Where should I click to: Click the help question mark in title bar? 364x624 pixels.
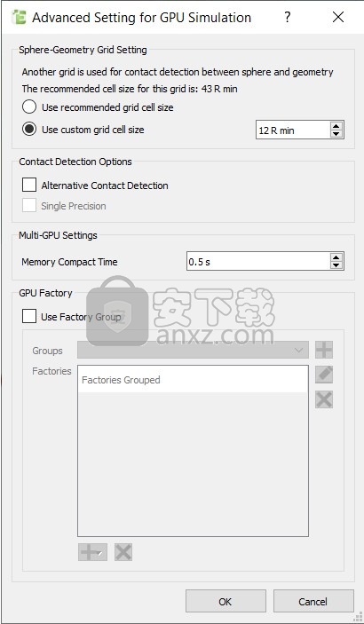tap(287, 17)
